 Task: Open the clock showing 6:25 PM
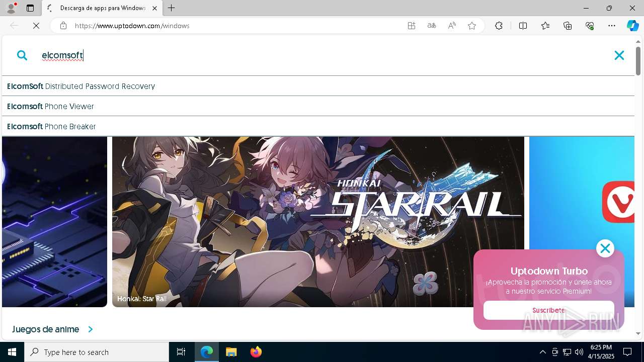(601, 352)
